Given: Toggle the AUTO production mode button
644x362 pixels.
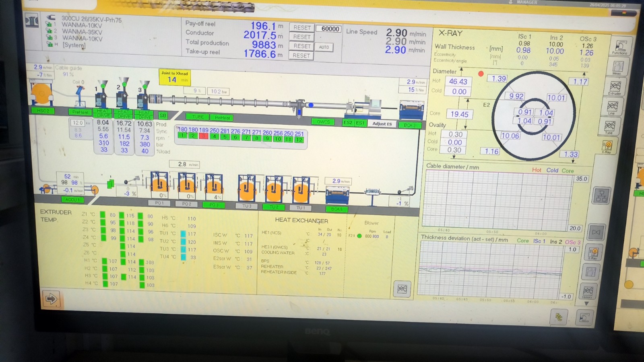Looking at the screenshot, I should (x=324, y=47).
